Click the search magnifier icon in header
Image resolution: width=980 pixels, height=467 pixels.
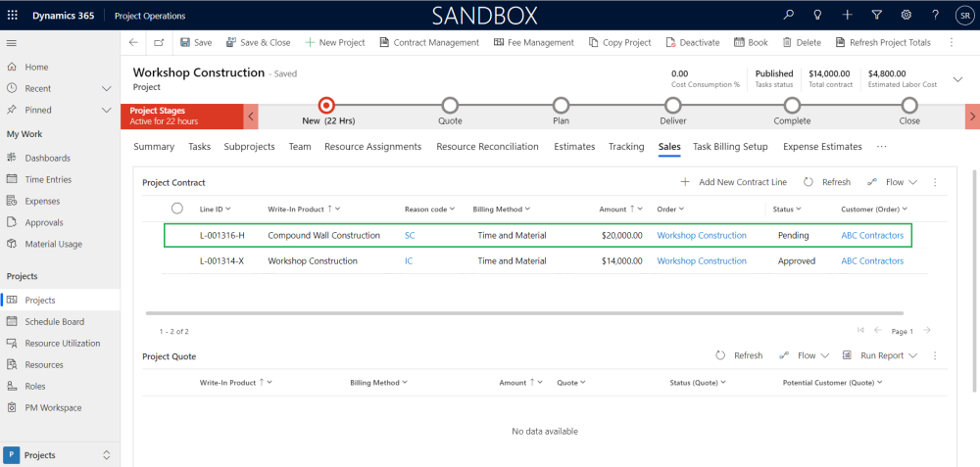point(788,15)
